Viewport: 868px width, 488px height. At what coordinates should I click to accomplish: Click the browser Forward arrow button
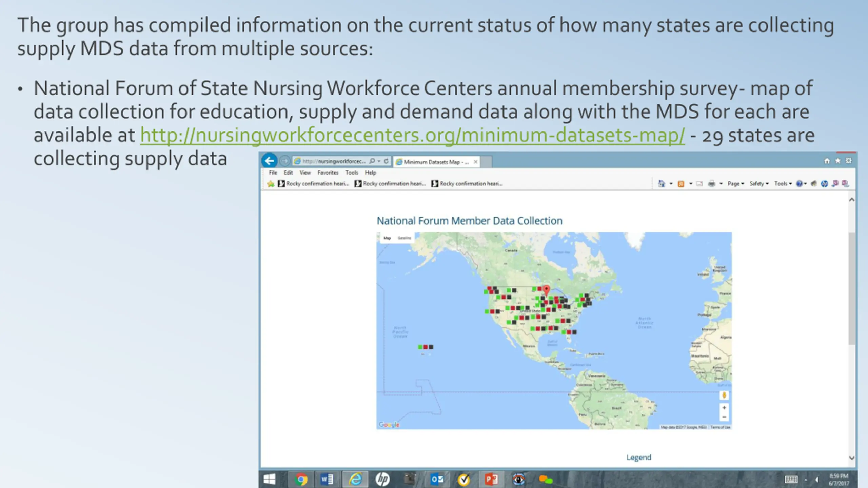285,161
